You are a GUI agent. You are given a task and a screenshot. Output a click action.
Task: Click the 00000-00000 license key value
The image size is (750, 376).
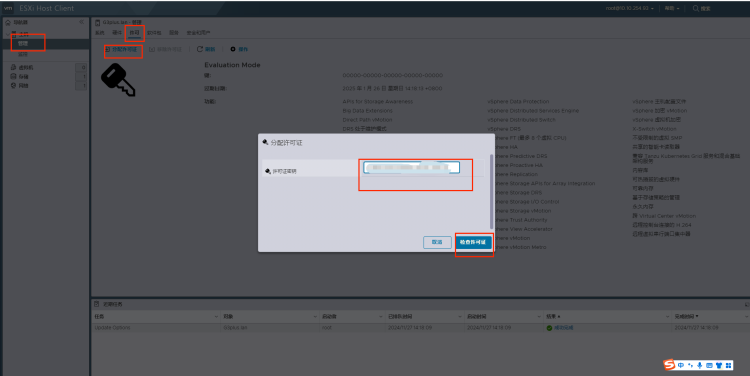[393, 76]
